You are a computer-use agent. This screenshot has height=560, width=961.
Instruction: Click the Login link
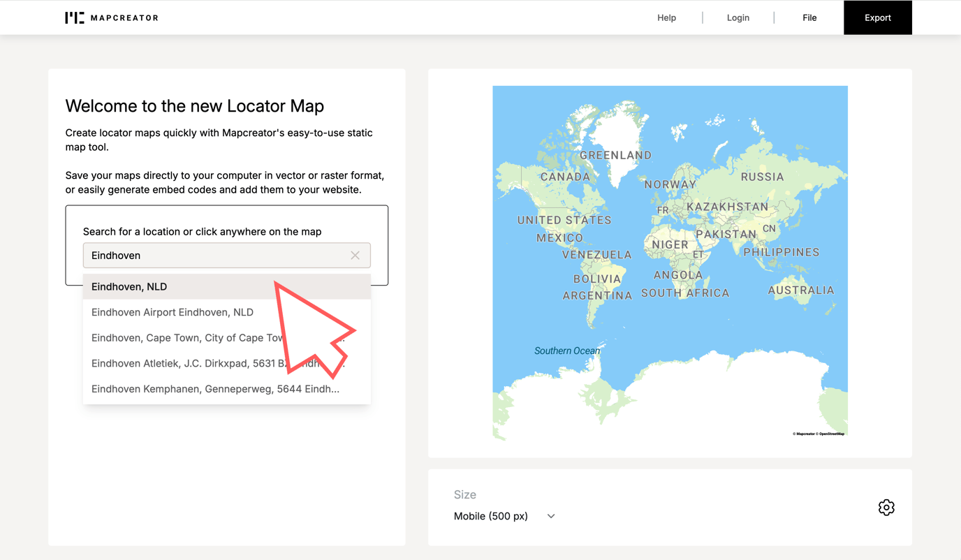pyautogui.click(x=738, y=17)
